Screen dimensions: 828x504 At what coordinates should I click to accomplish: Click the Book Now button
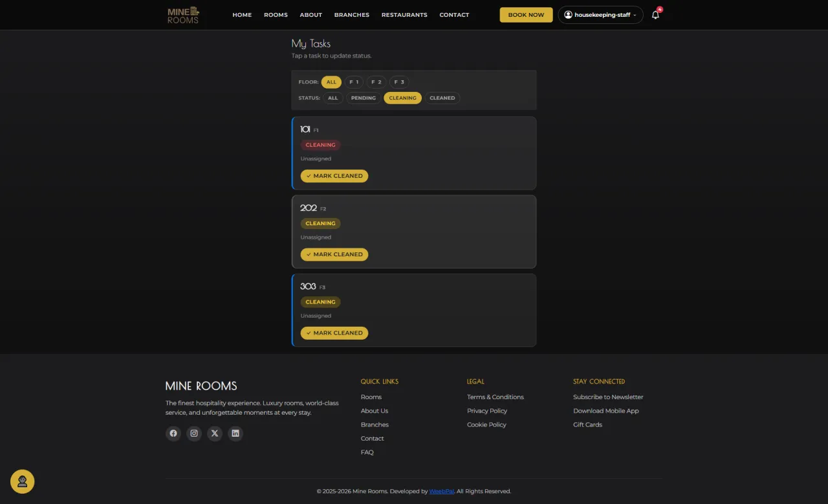526,15
